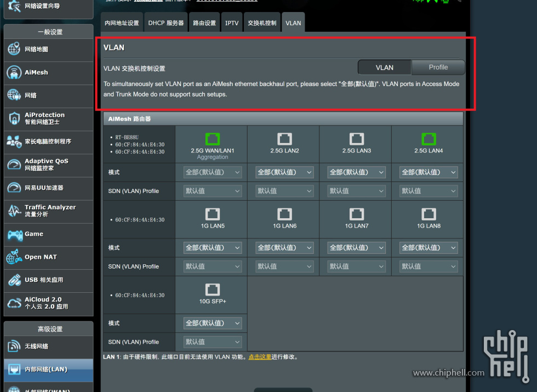Open the 网易UU加速器 icon
The height and width of the screenshot is (392, 537).
click(14, 188)
